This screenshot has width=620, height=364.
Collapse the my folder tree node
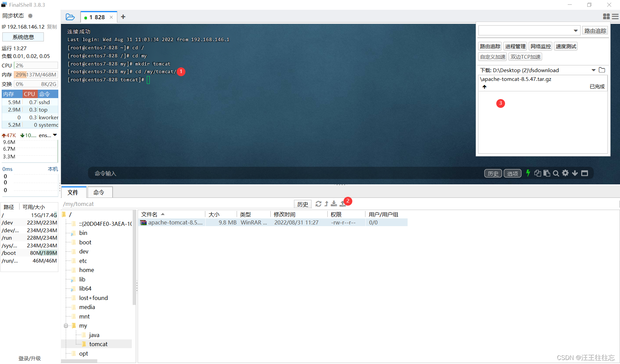tap(66, 326)
